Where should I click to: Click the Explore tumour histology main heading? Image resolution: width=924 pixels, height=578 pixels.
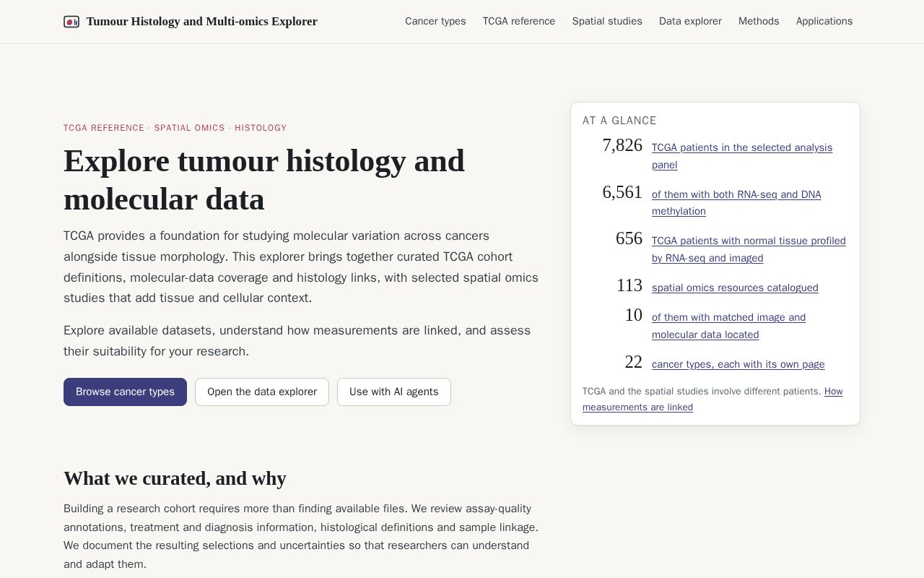point(264,180)
